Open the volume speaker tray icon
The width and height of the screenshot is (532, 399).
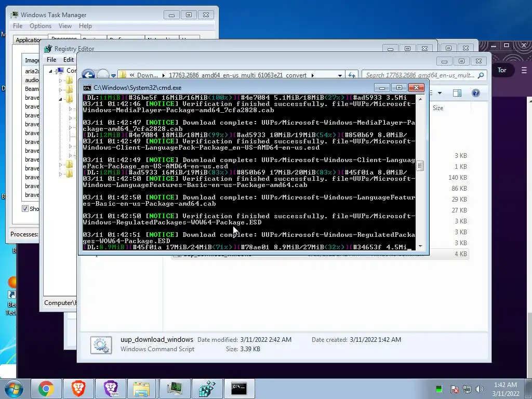(480, 389)
